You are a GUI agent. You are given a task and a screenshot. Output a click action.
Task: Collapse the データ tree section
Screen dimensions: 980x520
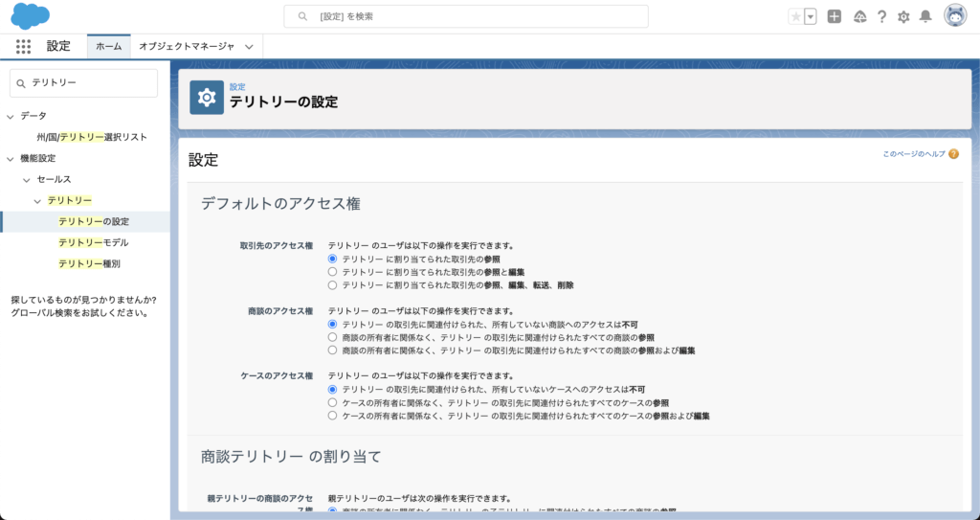click(10, 117)
